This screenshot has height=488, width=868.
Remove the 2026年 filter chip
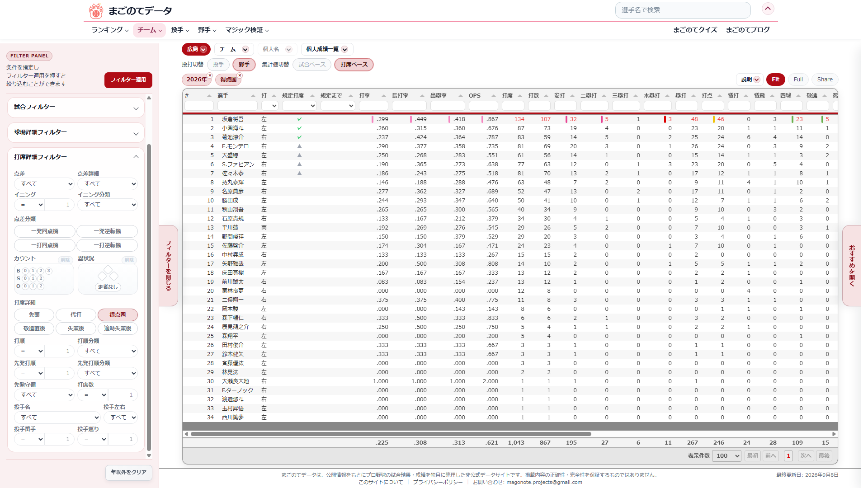pos(210,75)
